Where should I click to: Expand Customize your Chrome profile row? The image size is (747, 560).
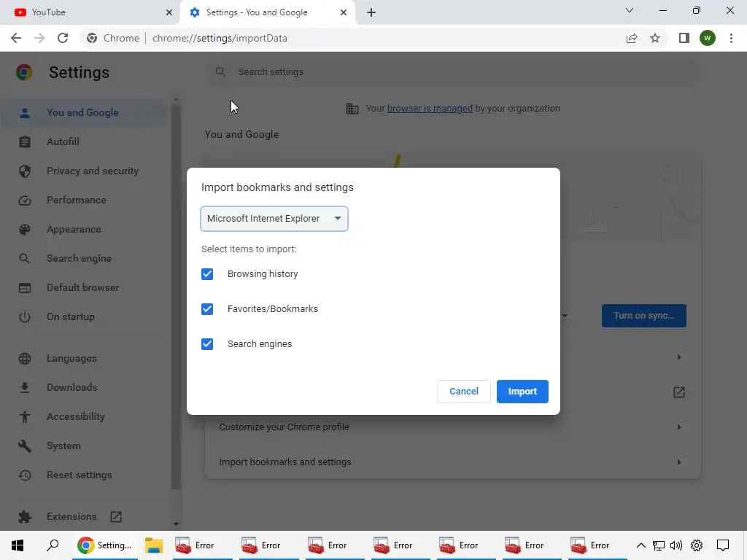(x=452, y=427)
